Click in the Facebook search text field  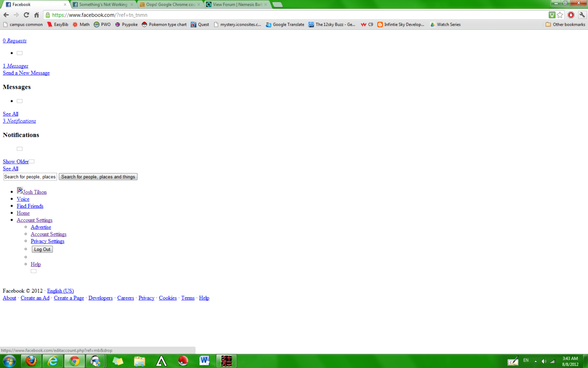point(30,177)
